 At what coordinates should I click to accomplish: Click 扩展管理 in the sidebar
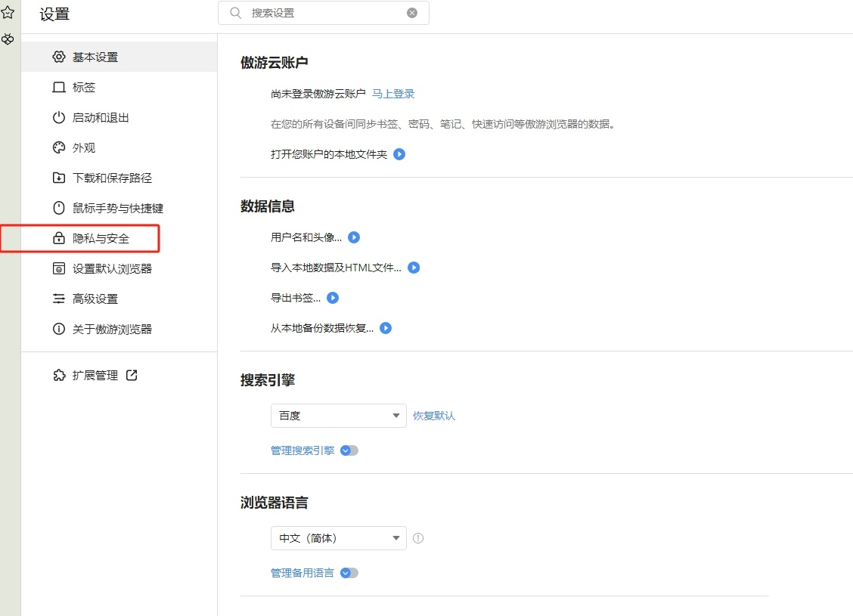95,375
